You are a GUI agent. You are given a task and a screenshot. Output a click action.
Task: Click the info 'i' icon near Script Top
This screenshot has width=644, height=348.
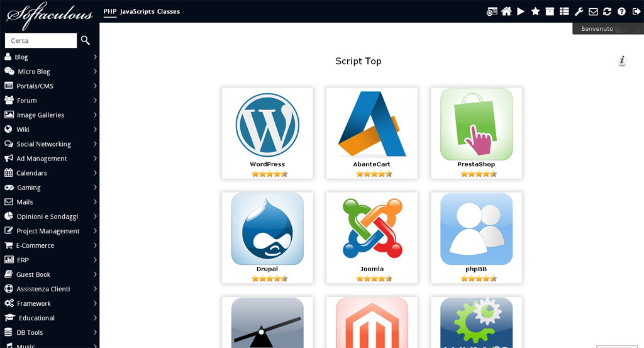(x=622, y=60)
